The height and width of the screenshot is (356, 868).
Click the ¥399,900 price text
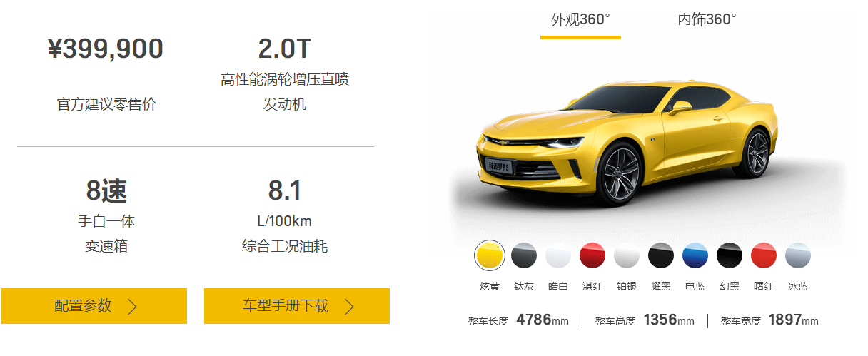(x=106, y=49)
